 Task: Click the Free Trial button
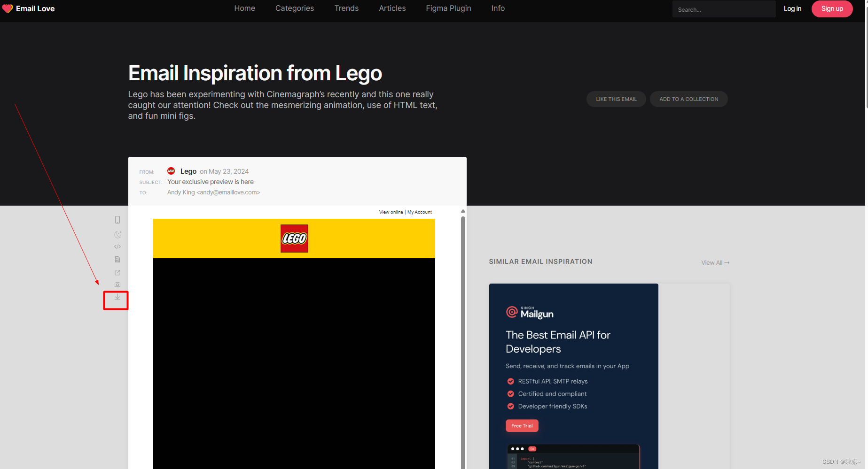522,426
